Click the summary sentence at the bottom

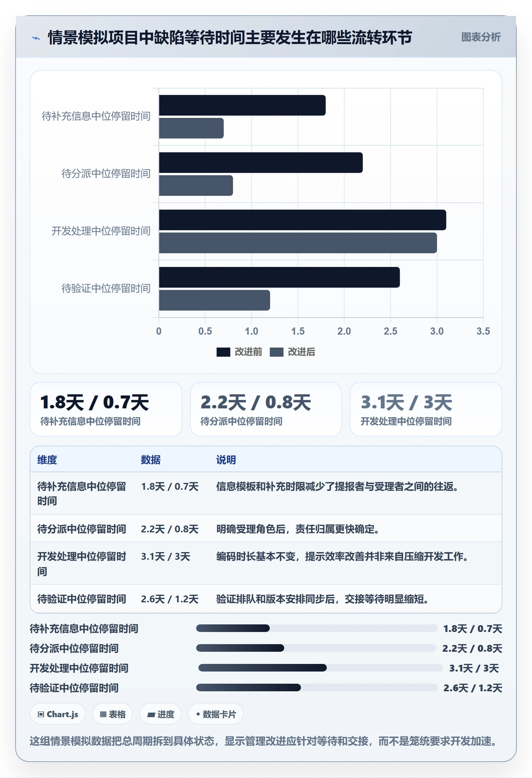[264, 741]
